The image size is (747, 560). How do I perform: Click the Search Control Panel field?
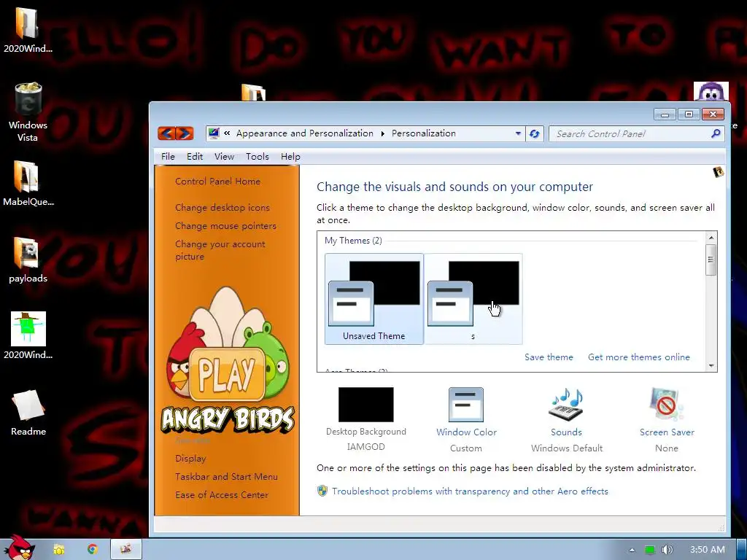pos(636,134)
